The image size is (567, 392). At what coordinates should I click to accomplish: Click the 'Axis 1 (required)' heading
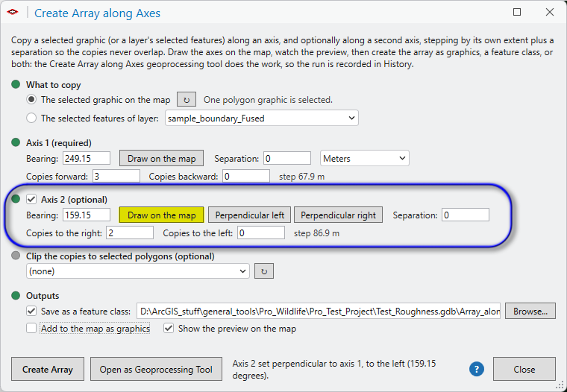point(59,143)
